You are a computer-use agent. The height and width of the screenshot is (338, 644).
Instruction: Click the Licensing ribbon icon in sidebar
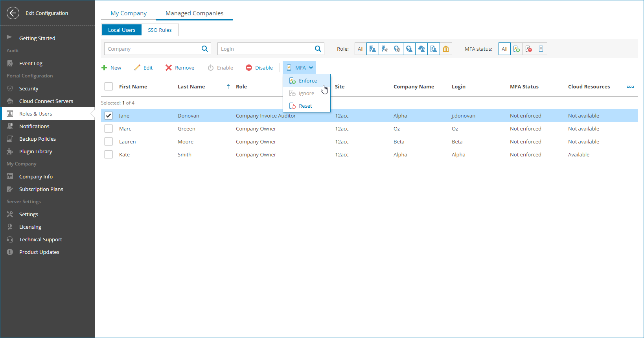pos(10,227)
